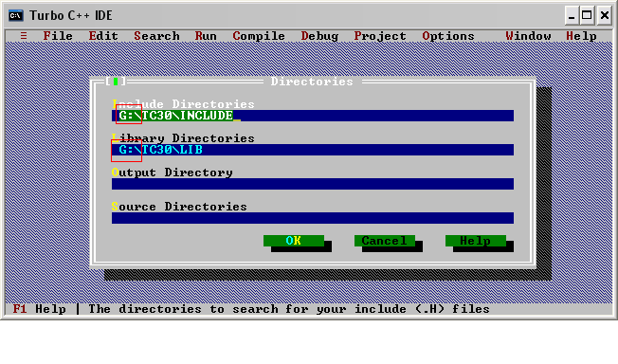
Task: Open the Search menu
Action: pos(156,36)
